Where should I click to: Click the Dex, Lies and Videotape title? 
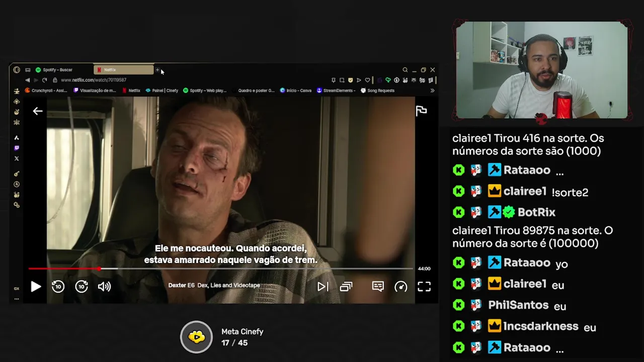[228, 285]
